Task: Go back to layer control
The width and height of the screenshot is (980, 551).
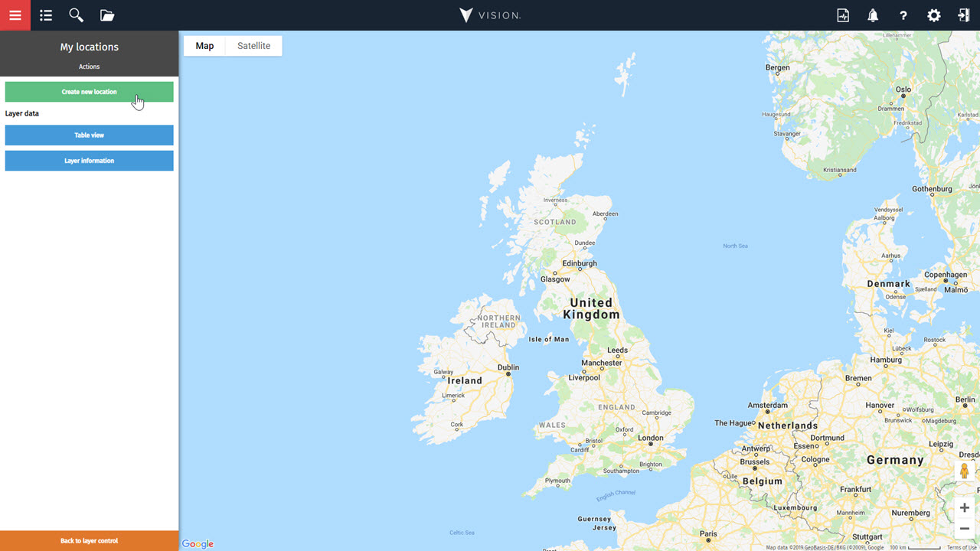Action: click(x=90, y=540)
